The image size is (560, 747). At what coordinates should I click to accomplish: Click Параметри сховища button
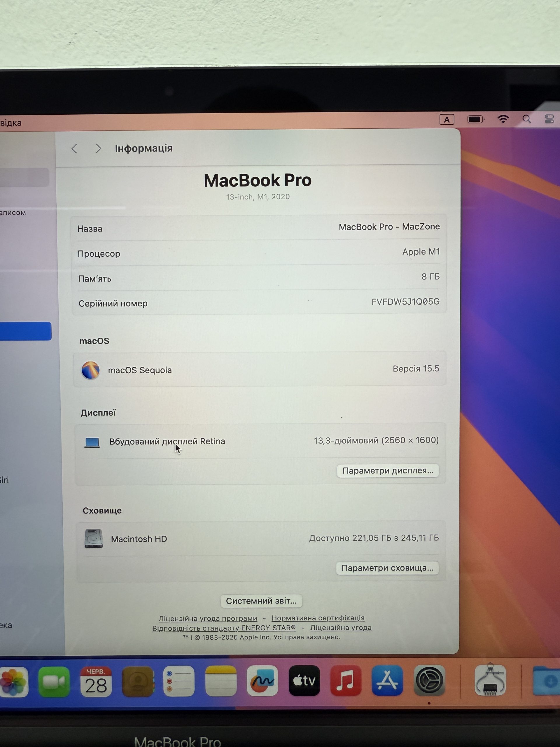[387, 568]
